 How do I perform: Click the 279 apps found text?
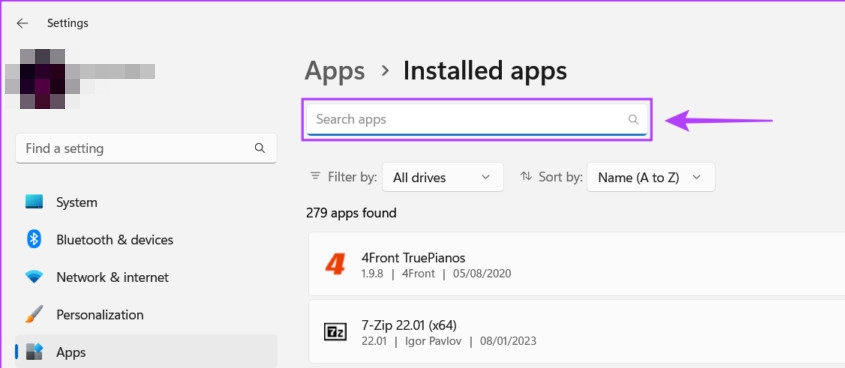(351, 213)
